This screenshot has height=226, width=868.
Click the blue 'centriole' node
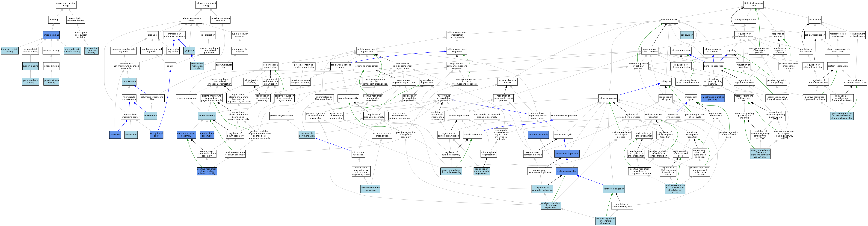tap(115, 135)
